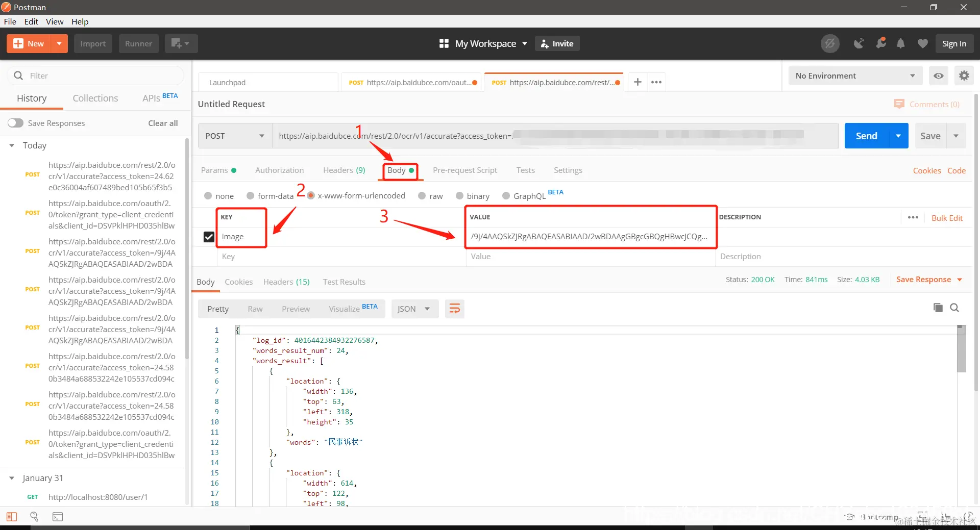Focus the history Filter field
Screen dimensions: 980x530
[95, 75]
